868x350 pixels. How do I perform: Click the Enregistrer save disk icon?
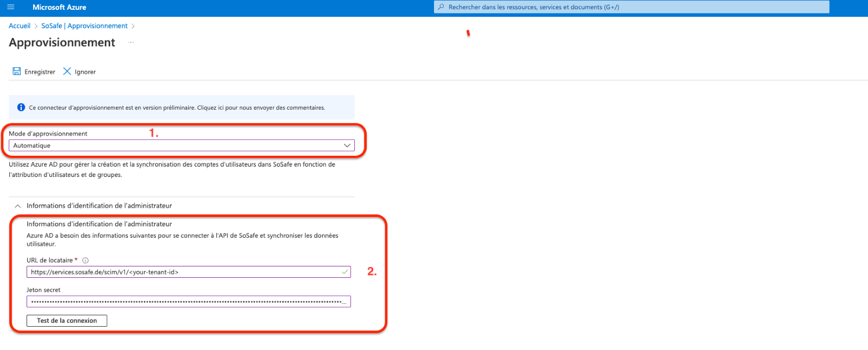(17, 72)
